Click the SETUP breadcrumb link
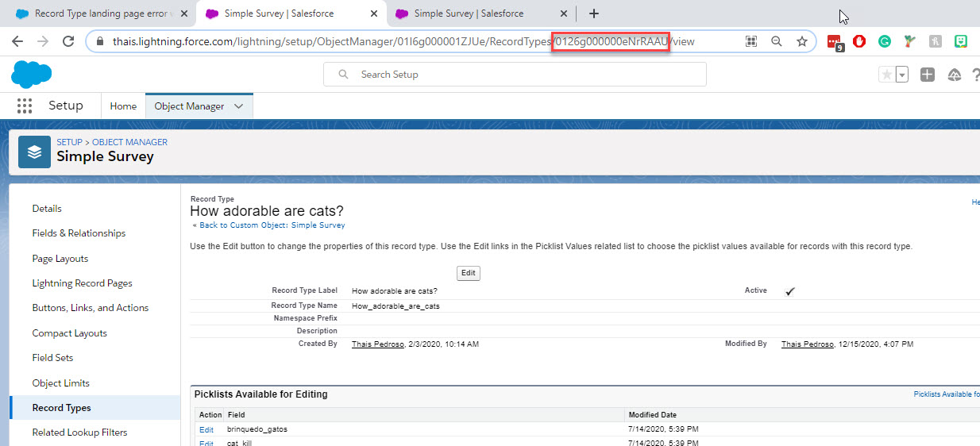980x446 pixels. (69, 142)
